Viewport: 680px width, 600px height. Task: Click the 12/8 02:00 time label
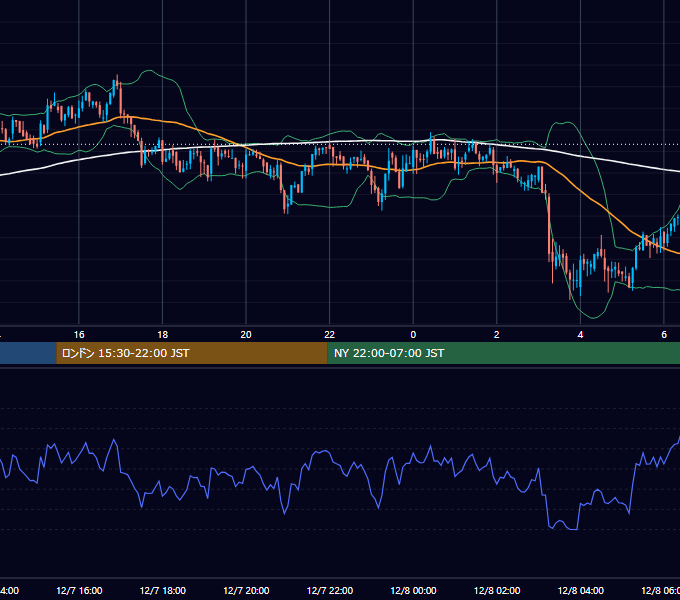(497, 590)
